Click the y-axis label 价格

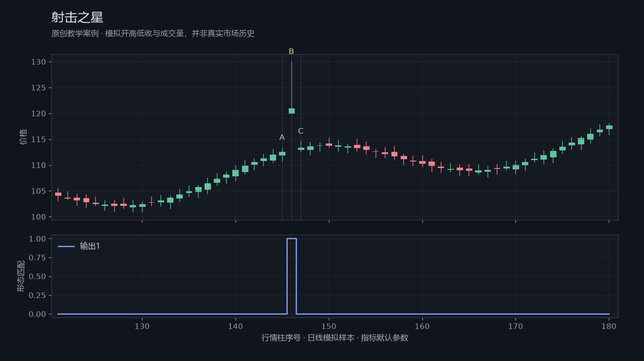(x=23, y=137)
